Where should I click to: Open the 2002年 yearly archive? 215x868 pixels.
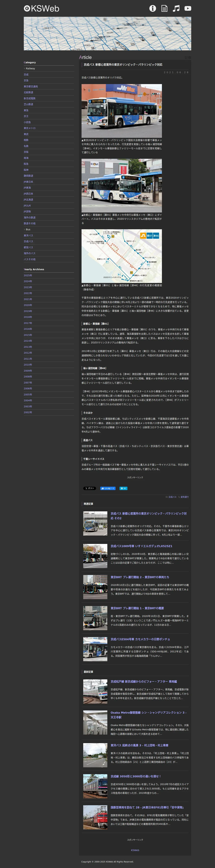coord(28,413)
